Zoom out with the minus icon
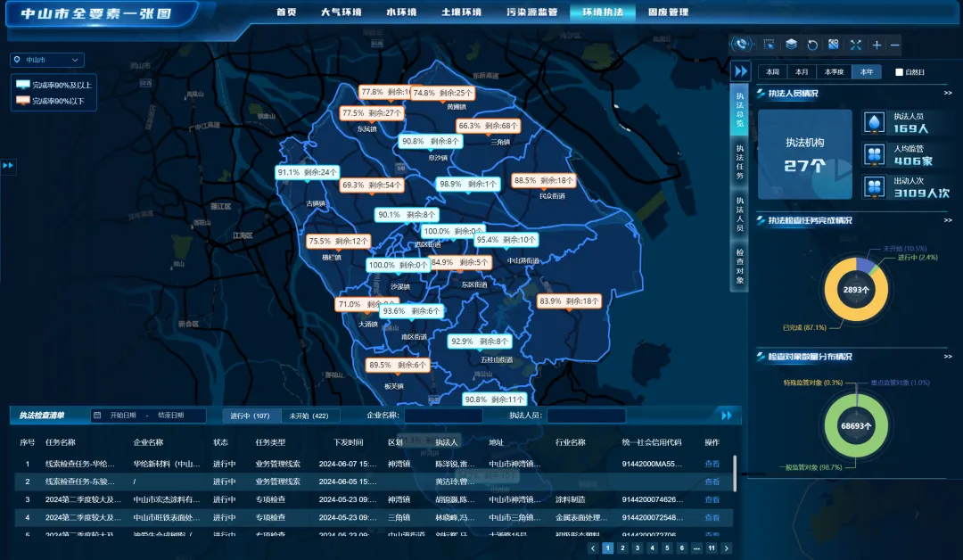 coord(895,45)
